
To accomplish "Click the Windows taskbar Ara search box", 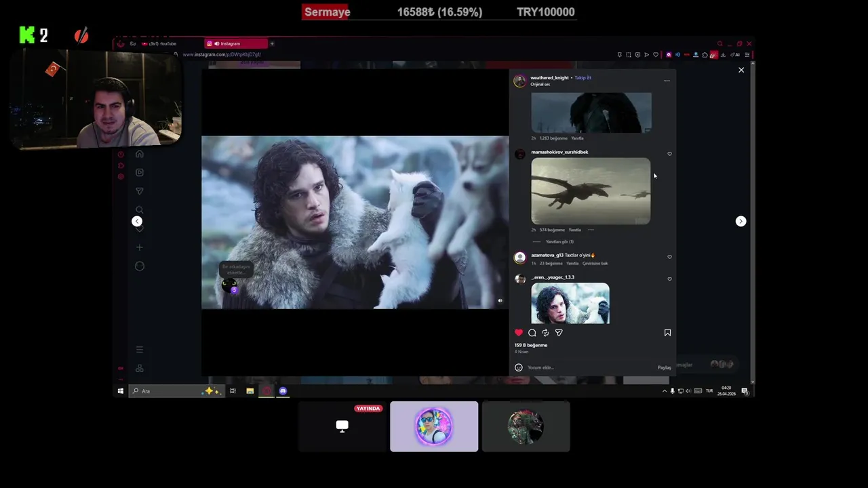I will point(176,391).
